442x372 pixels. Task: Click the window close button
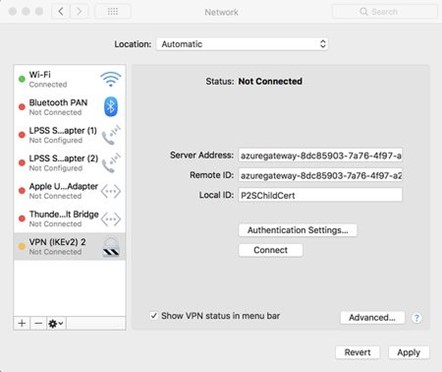point(13,12)
